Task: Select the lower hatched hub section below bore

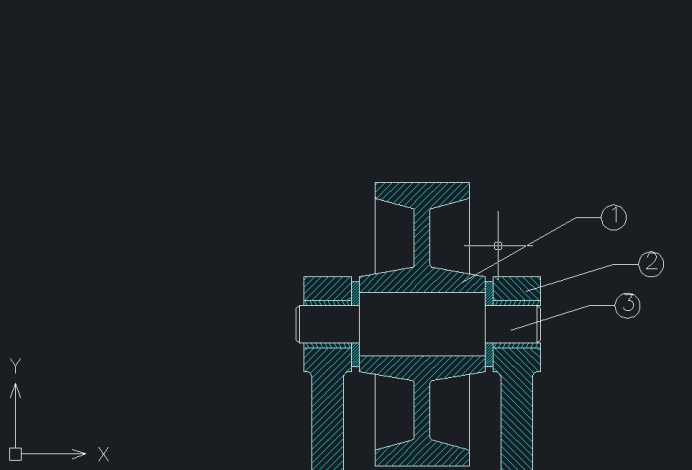Action: [422, 365]
